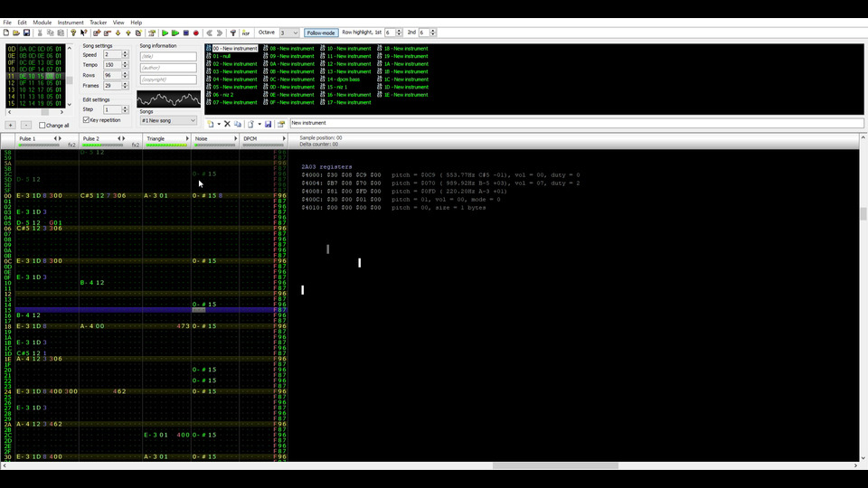
Task: Toggle the red record/edit mode button
Action: tap(196, 33)
